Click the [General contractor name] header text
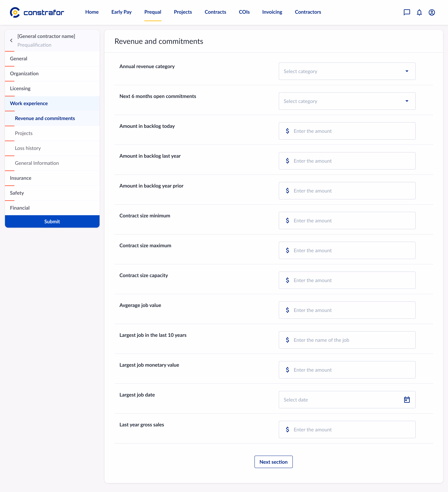This screenshot has width=448, height=492. point(46,36)
